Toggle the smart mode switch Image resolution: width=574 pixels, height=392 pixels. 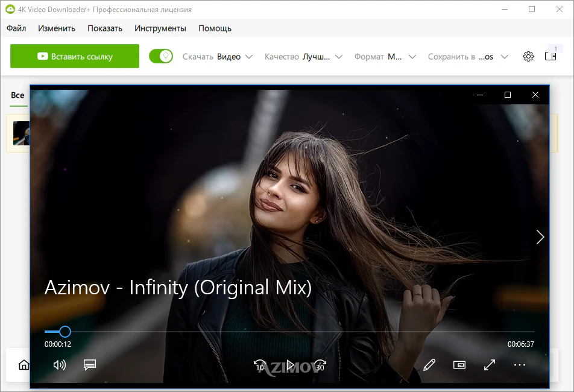pos(161,56)
